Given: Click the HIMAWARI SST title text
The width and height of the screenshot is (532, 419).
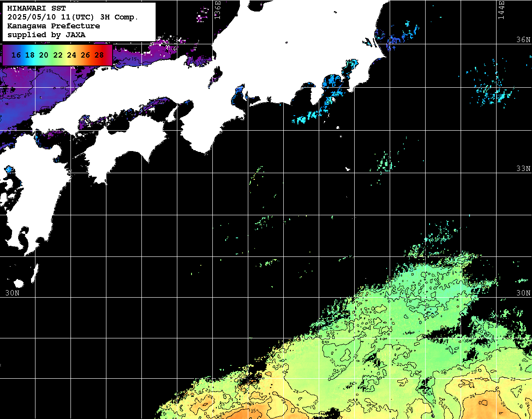Looking at the screenshot, I should click(36, 8).
